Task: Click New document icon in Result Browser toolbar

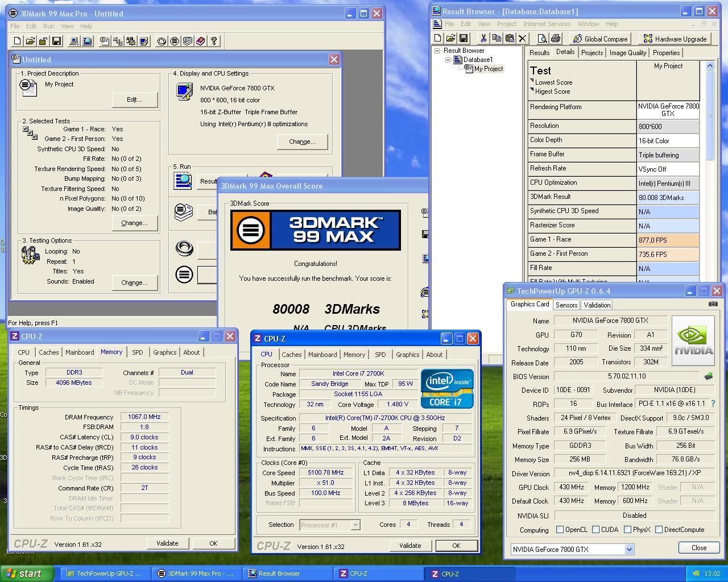Action: point(437,39)
